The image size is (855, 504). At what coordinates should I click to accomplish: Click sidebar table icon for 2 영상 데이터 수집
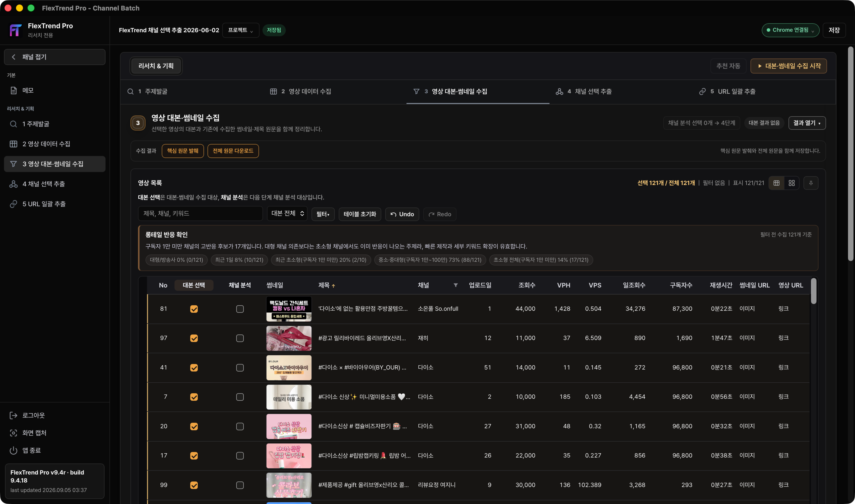coord(13,144)
